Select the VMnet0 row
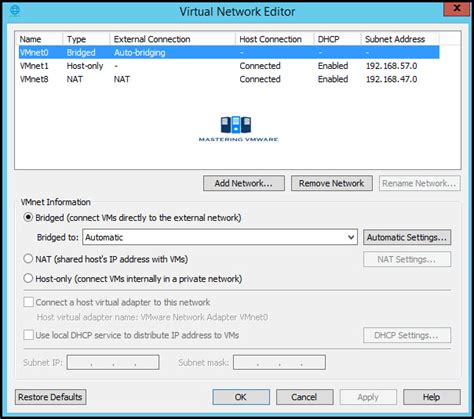The image size is (474, 419). [229, 52]
